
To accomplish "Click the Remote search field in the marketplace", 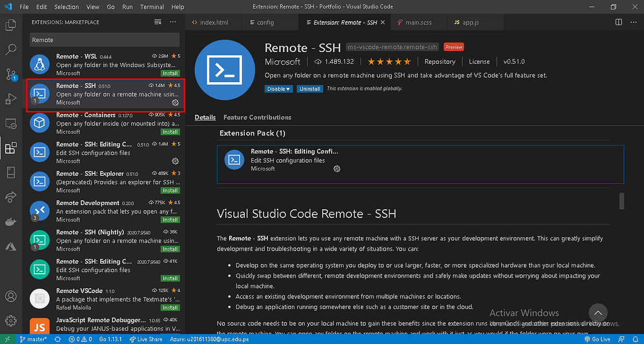I will coord(104,40).
